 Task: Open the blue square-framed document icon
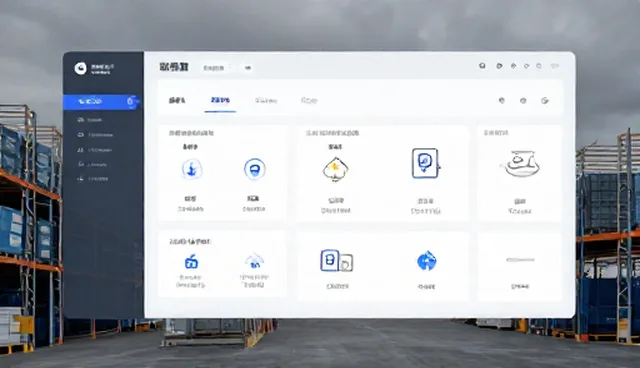click(x=425, y=163)
